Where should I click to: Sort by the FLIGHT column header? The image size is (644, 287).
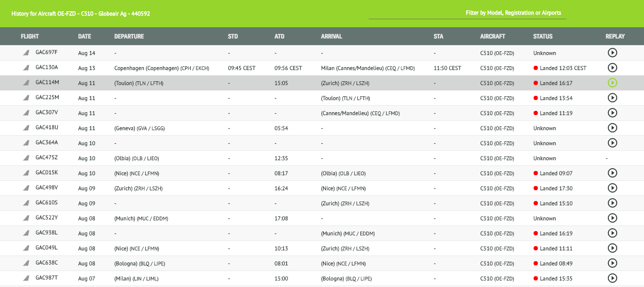[30, 36]
